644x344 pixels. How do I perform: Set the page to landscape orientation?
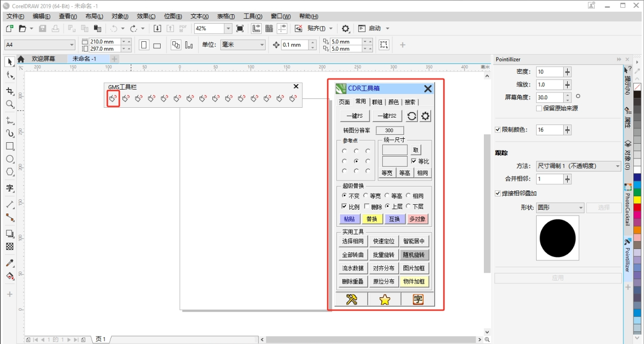(157, 45)
